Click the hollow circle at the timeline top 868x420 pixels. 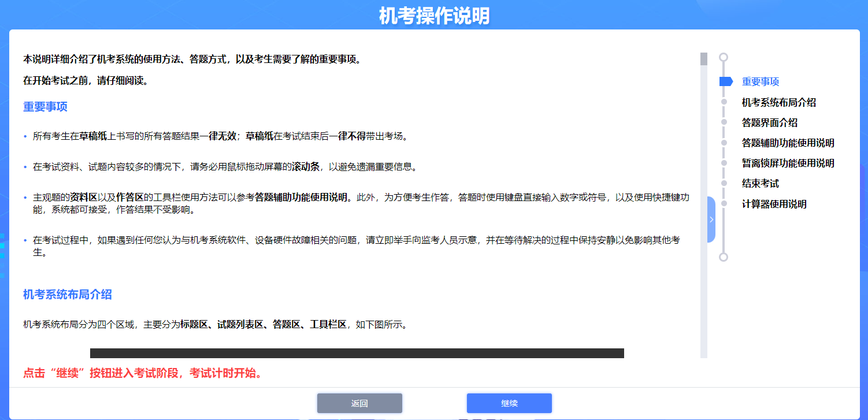tap(723, 57)
